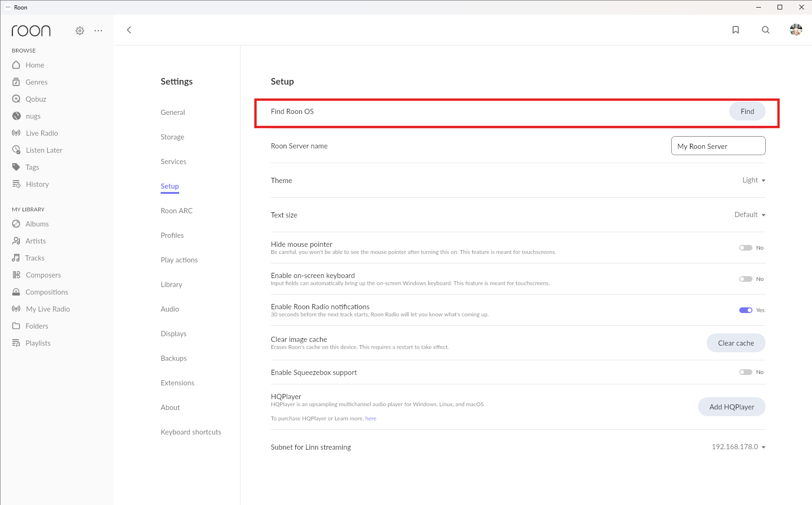Viewport: 812px width, 505px height.
Task: Open search with the magnifier icon
Action: click(766, 30)
